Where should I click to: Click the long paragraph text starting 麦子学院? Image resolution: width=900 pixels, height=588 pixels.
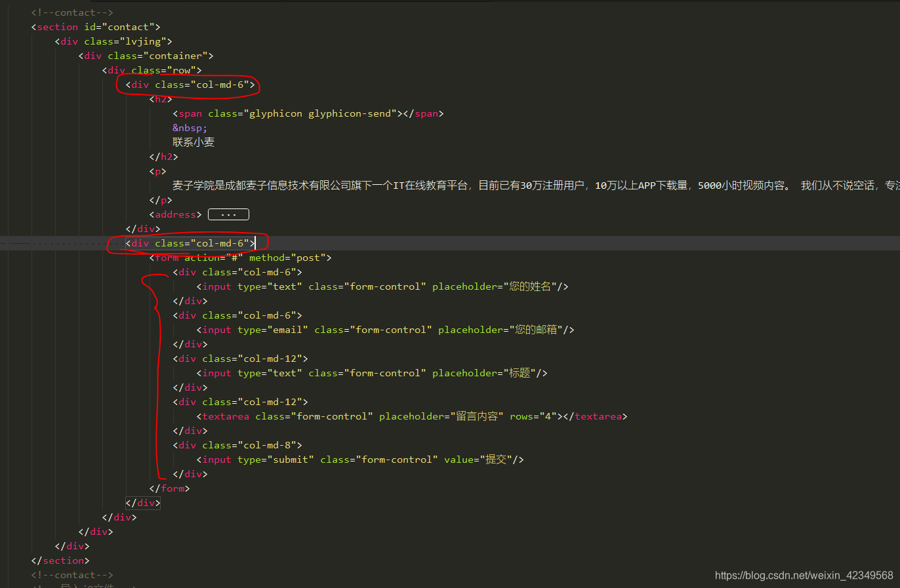click(x=536, y=186)
